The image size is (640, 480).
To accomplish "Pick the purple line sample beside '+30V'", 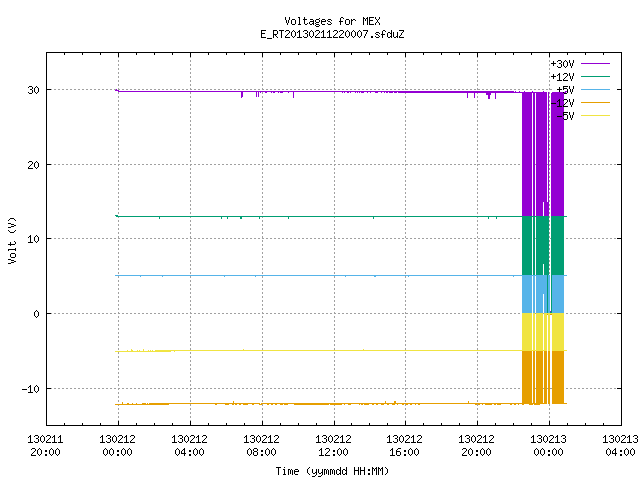I will (596, 64).
